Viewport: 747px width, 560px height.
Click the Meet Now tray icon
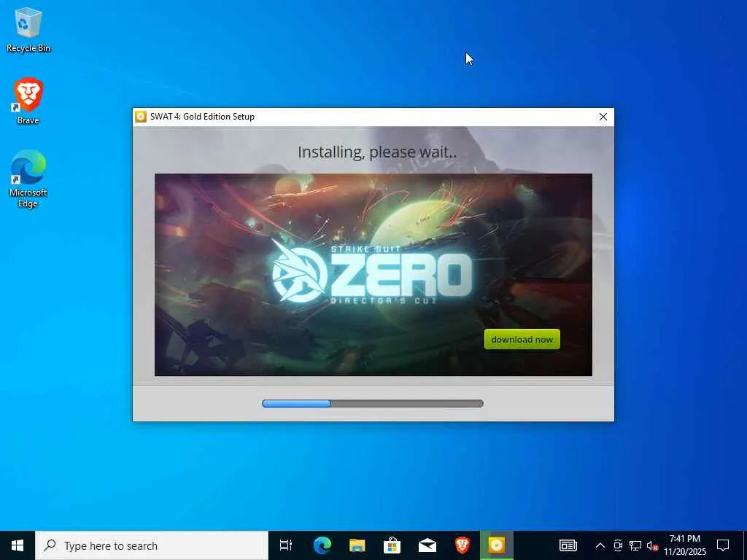(x=618, y=545)
